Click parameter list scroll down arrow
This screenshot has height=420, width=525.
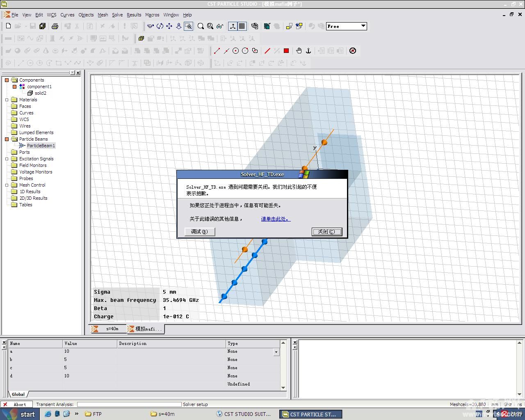283,388
